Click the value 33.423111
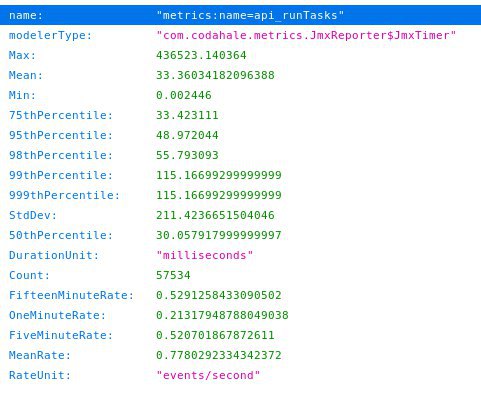The image size is (481, 417). click(x=187, y=115)
